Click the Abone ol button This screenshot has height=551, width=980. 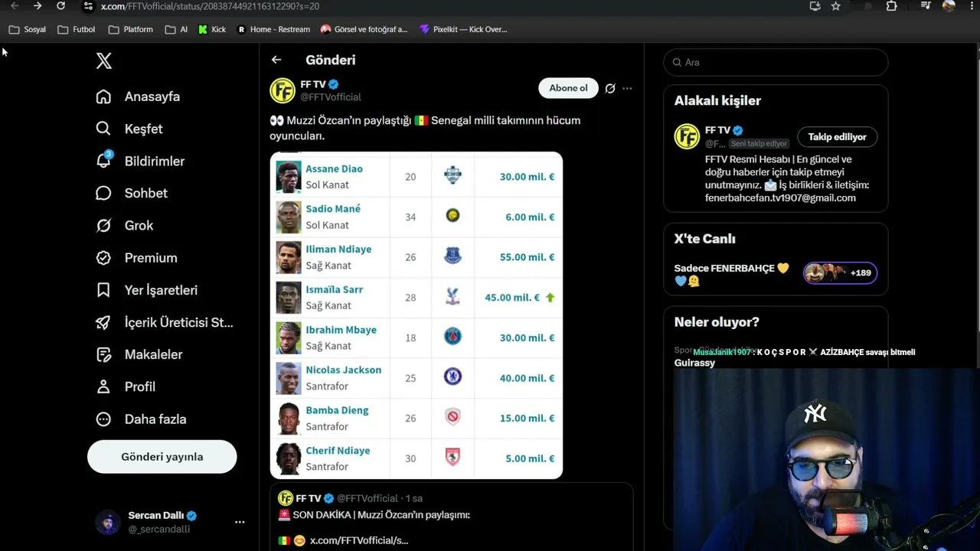(x=568, y=88)
